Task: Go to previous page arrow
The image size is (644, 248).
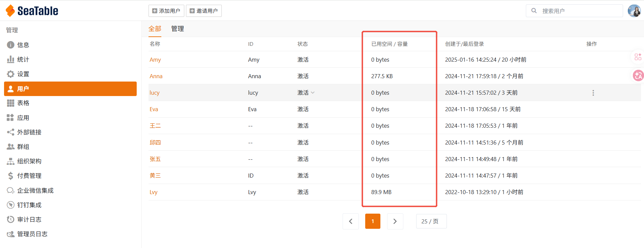Action: [351, 221]
